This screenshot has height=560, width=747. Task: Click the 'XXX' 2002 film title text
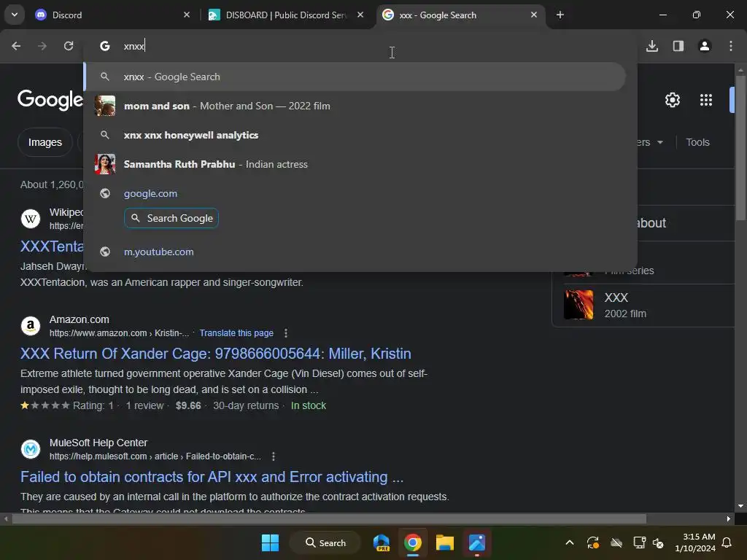click(616, 297)
